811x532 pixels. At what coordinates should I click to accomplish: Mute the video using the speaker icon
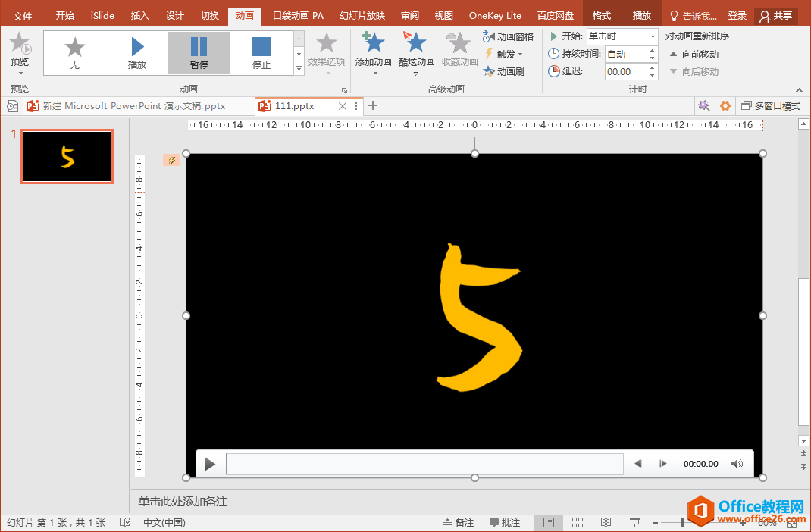click(x=737, y=464)
